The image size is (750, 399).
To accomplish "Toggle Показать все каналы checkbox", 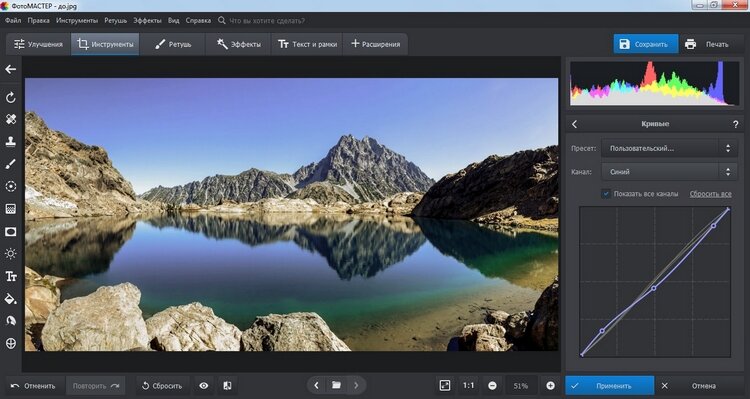I will [606, 194].
